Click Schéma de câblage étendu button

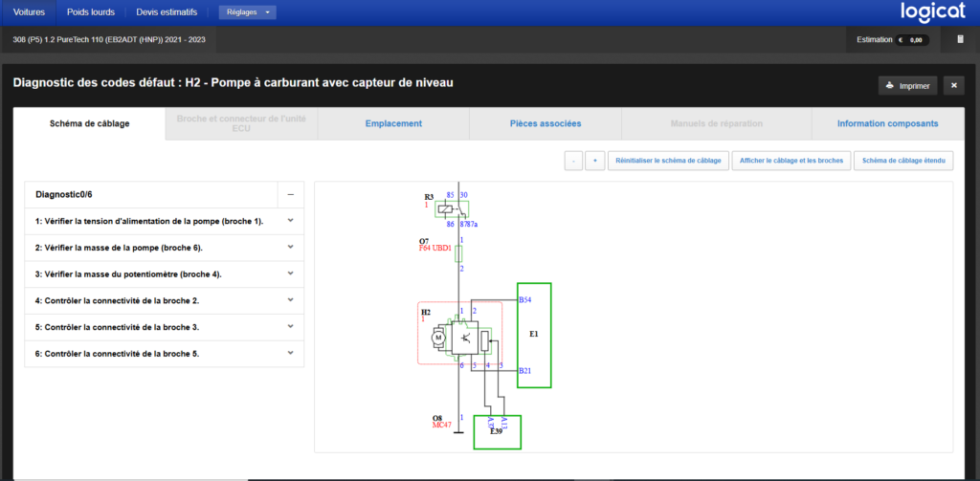[903, 161]
